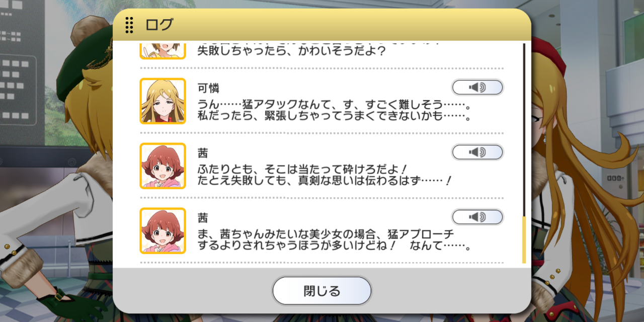Select the 私だったら、緊張しちゃって text line
644x322 pixels.
[x=334, y=117]
